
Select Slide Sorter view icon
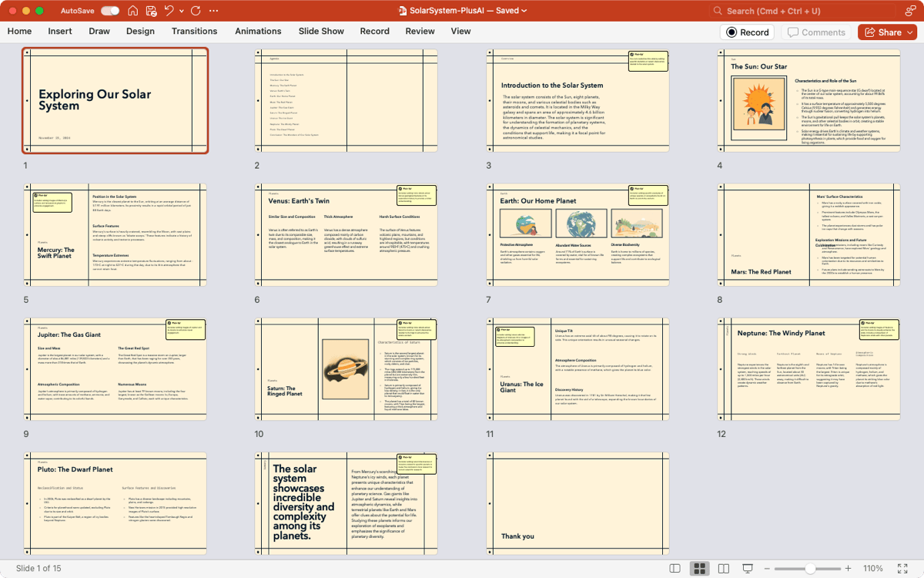[x=699, y=569]
